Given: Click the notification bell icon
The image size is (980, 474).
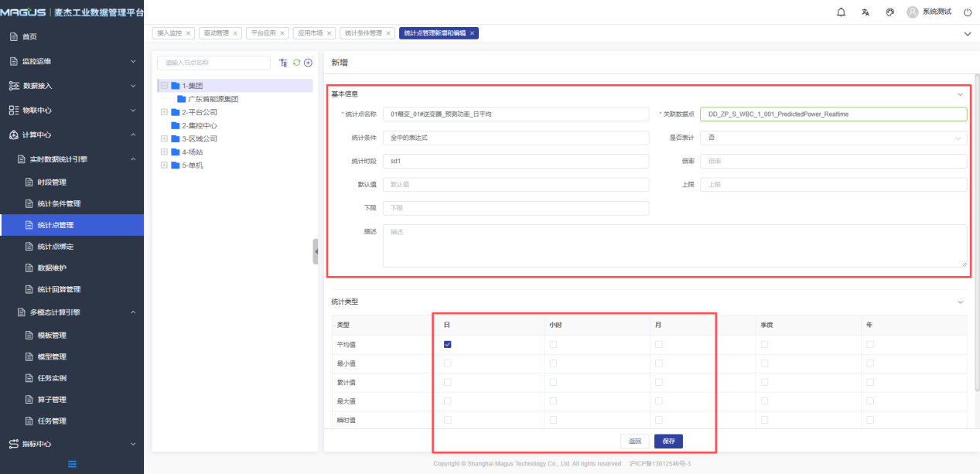Looking at the screenshot, I should click(x=842, y=12).
